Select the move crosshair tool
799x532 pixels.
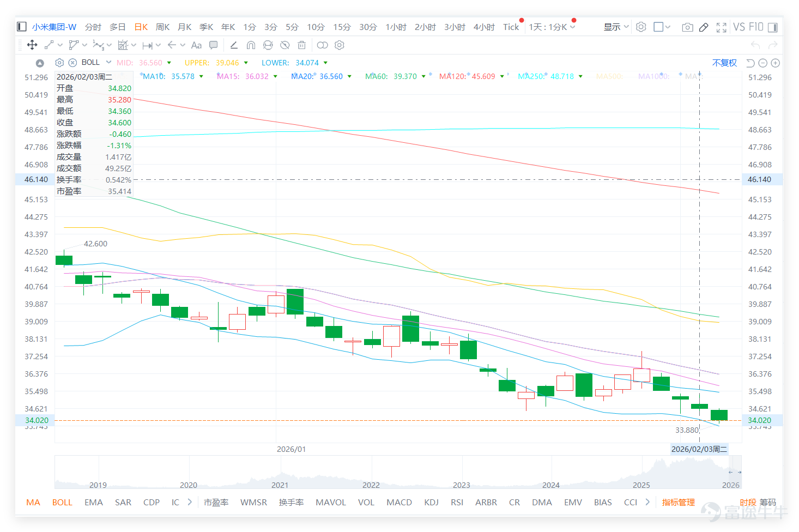pyautogui.click(x=32, y=45)
